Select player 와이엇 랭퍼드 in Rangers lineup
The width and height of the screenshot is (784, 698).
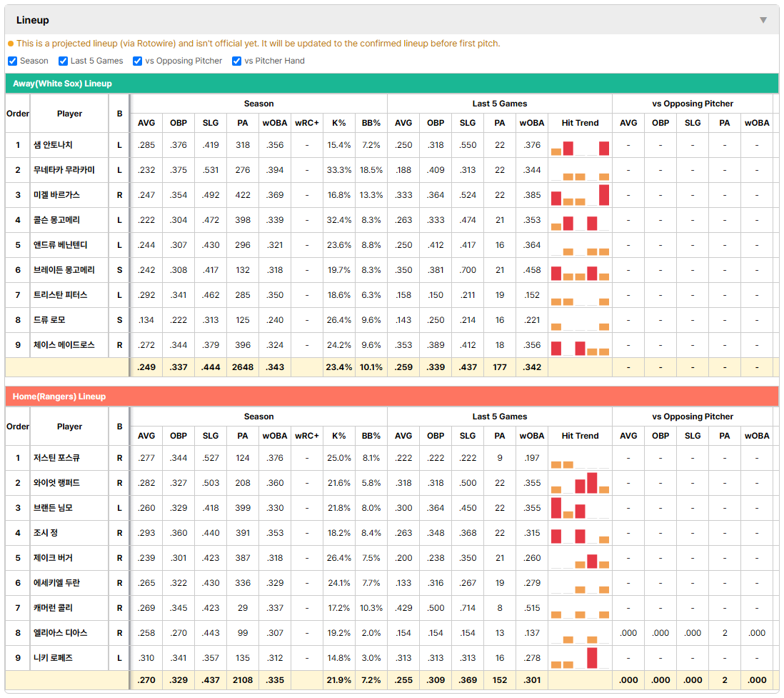[x=56, y=483]
